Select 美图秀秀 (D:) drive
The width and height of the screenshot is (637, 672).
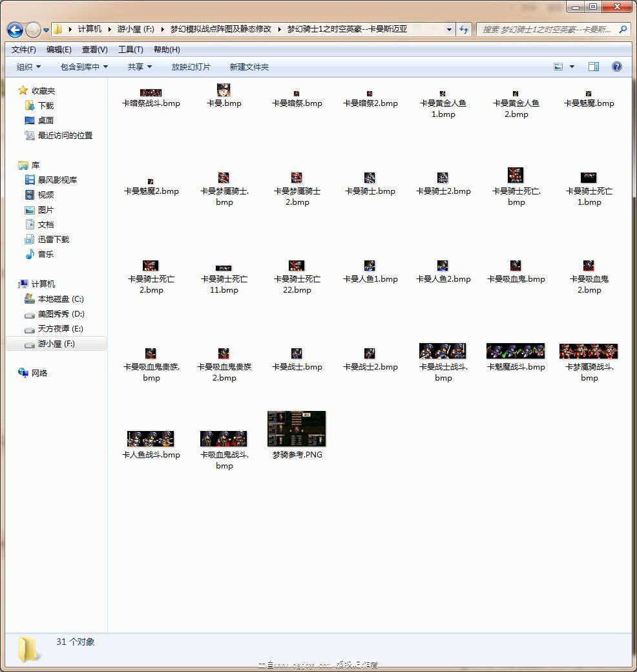point(54,314)
